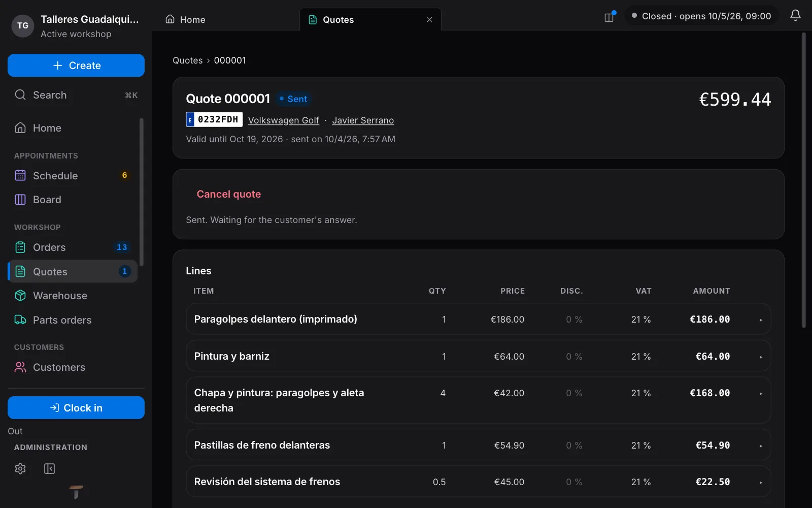
Task: Click the quantity 0.5 cell
Action: click(x=439, y=482)
